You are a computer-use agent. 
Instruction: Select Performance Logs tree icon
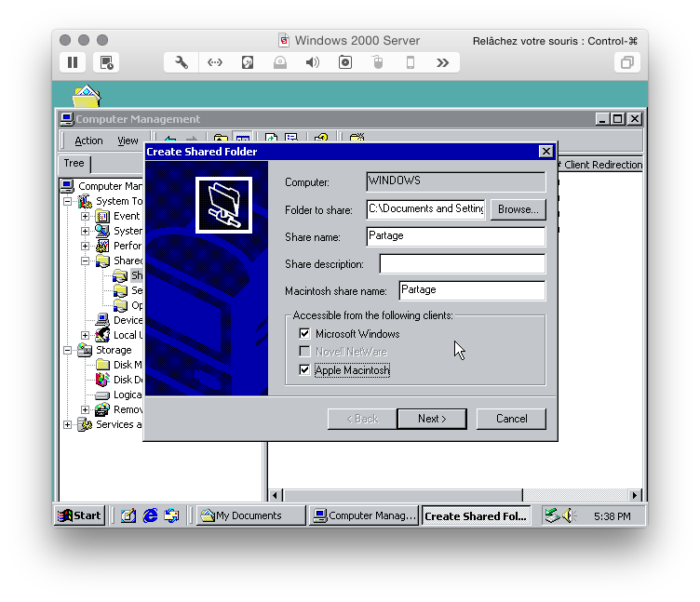(102, 246)
